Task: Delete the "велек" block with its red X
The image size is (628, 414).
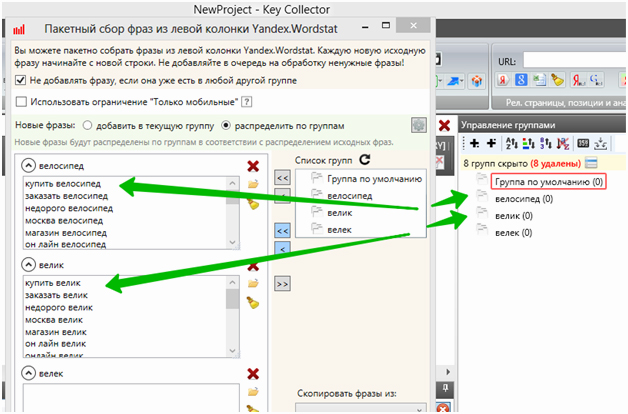Action: (253, 374)
